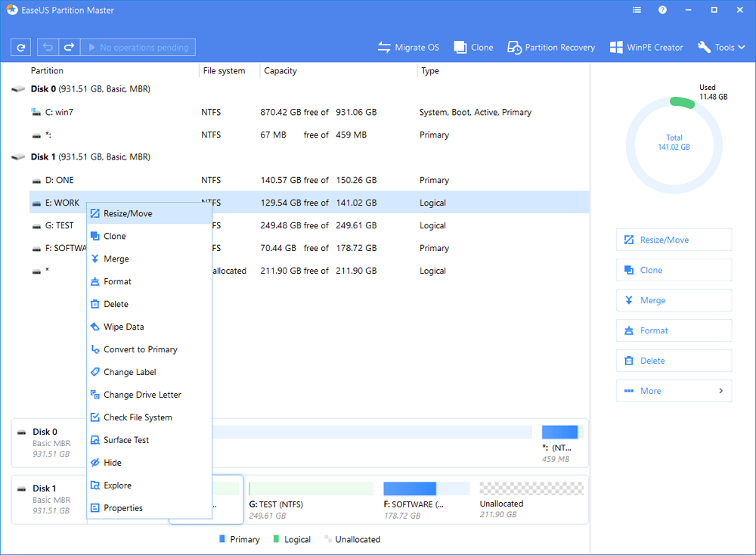Select Wipe Data from the context menu

[125, 327]
